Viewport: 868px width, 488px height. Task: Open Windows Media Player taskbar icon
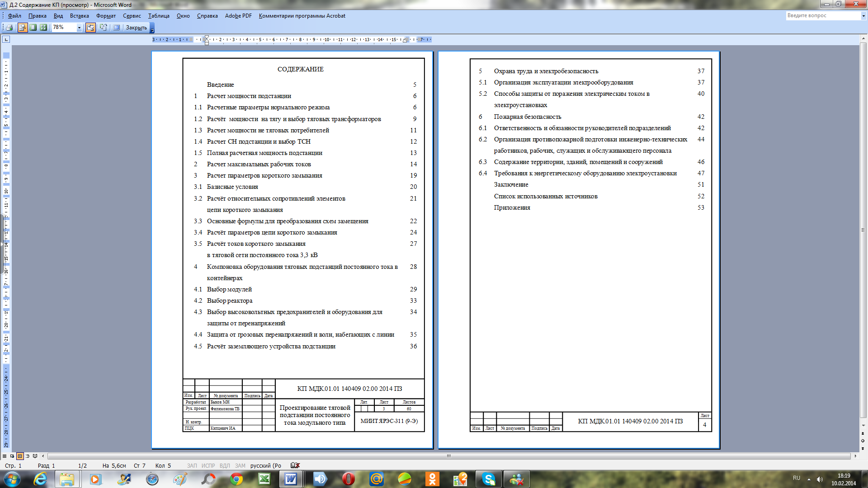95,479
